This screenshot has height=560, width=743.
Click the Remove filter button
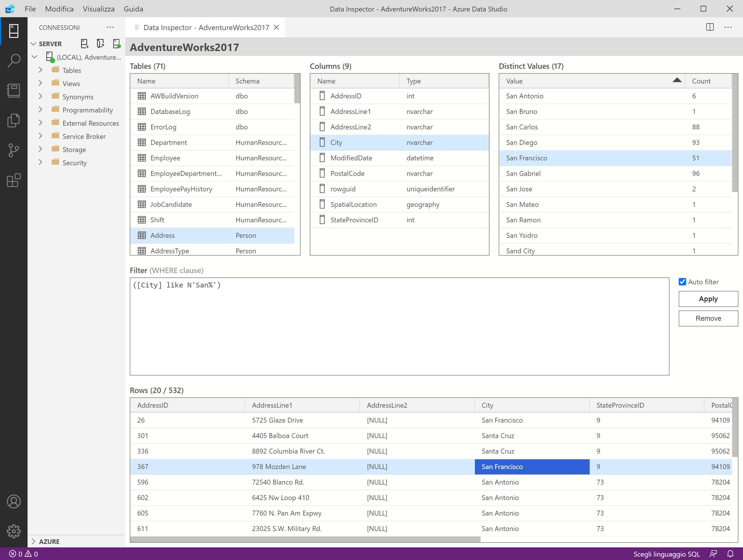(x=708, y=318)
